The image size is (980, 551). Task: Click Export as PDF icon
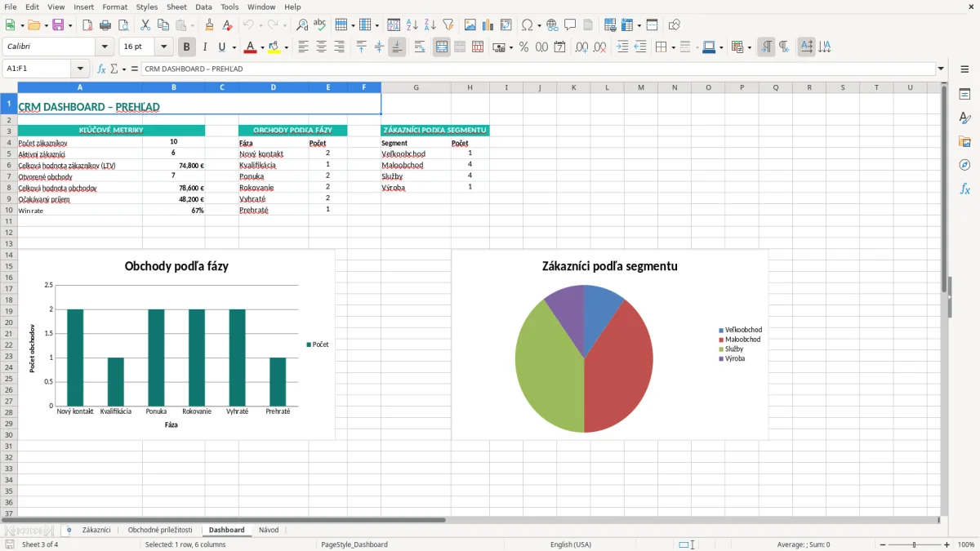(87, 25)
